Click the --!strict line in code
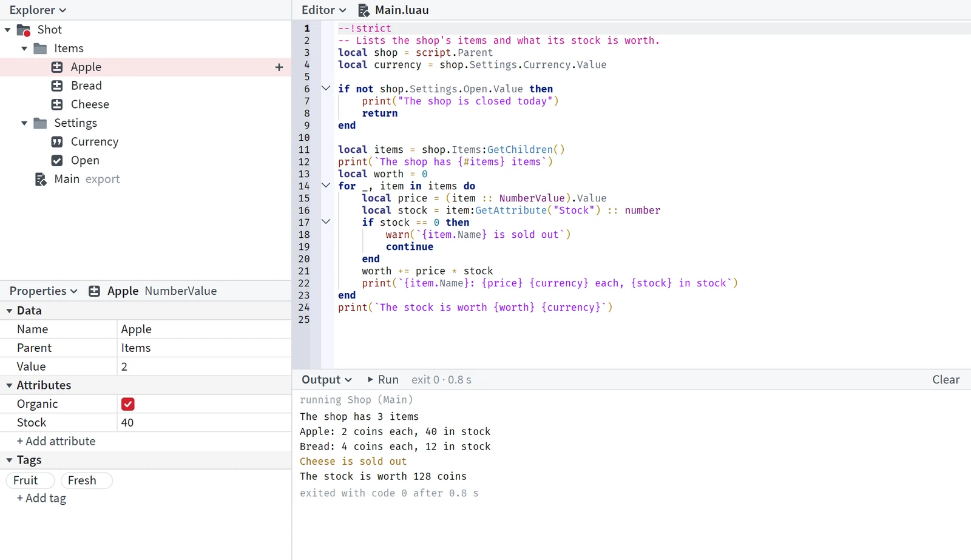971x560 pixels. (365, 29)
